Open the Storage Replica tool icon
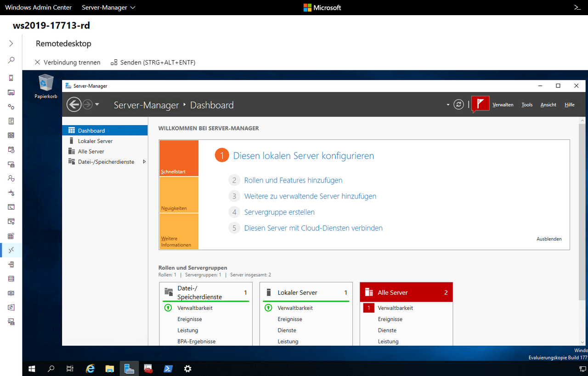The width and height of the screenshot is (588, 376). pos(11,293)
